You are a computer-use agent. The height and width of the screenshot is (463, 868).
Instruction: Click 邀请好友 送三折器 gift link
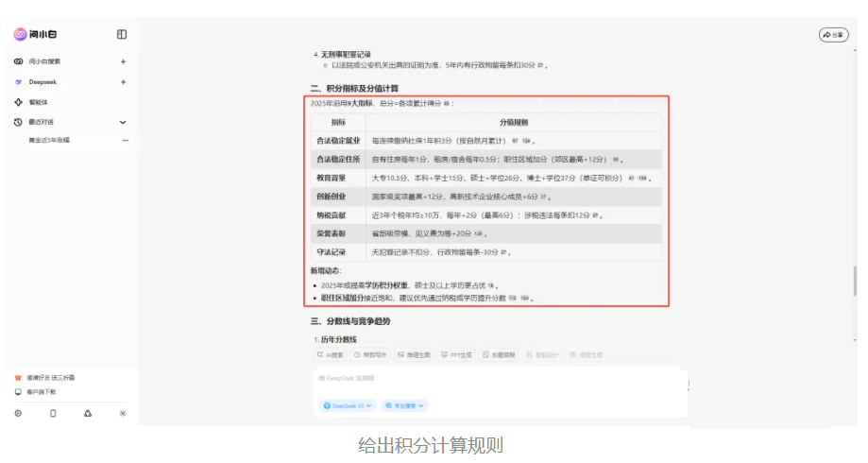point(49,378)
